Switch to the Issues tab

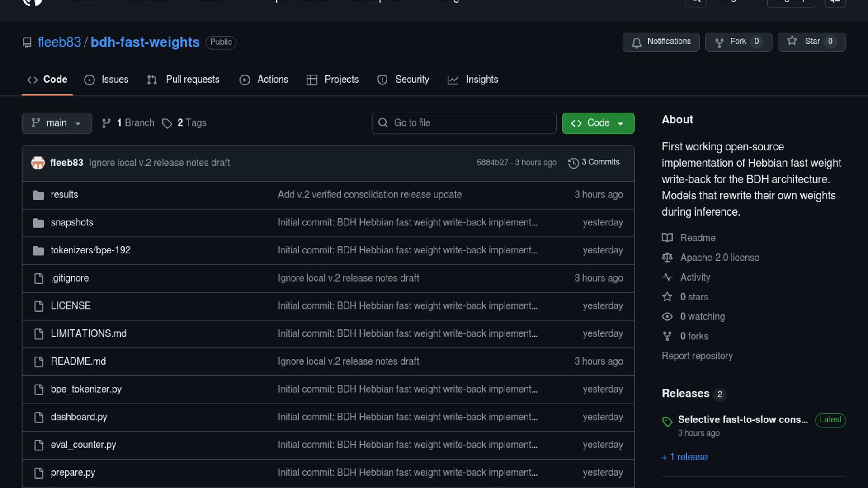[x=107, y=80]
